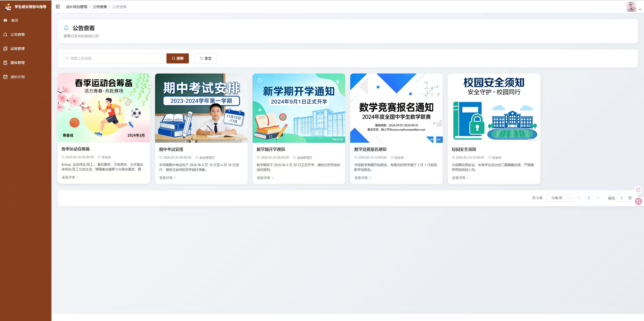The width and height of the screenshot is (644, 321).
Task: Click author 张老师 on 数学竞赛报名通知 card
Action: coord(399,158)
